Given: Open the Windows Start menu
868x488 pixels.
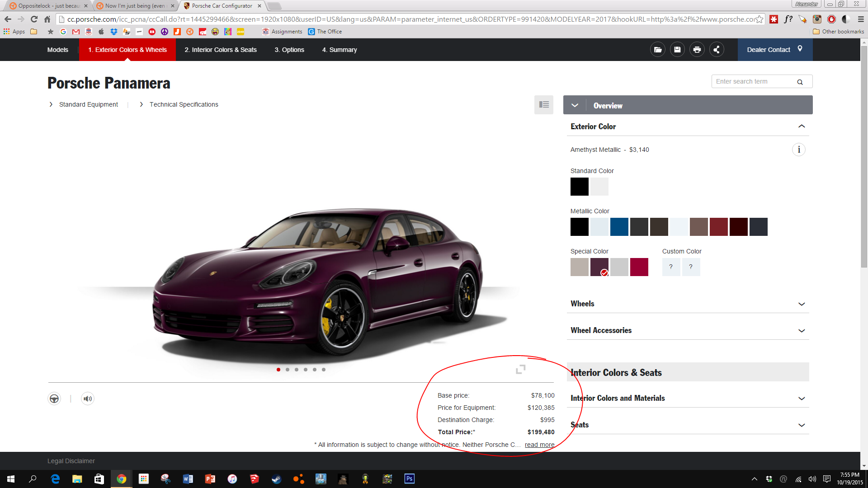Looking at the screenshot, I should click(x=11, y=479).
